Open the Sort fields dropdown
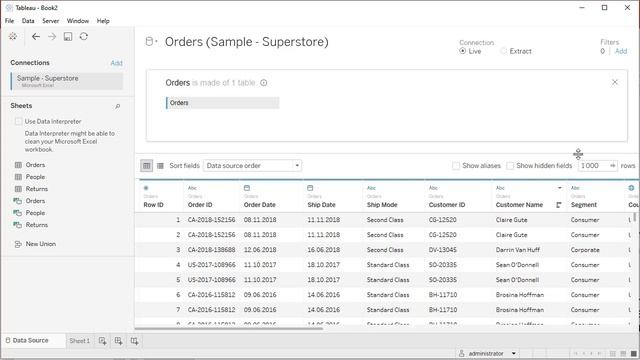 pyautogui.click(x=252, y=166)
